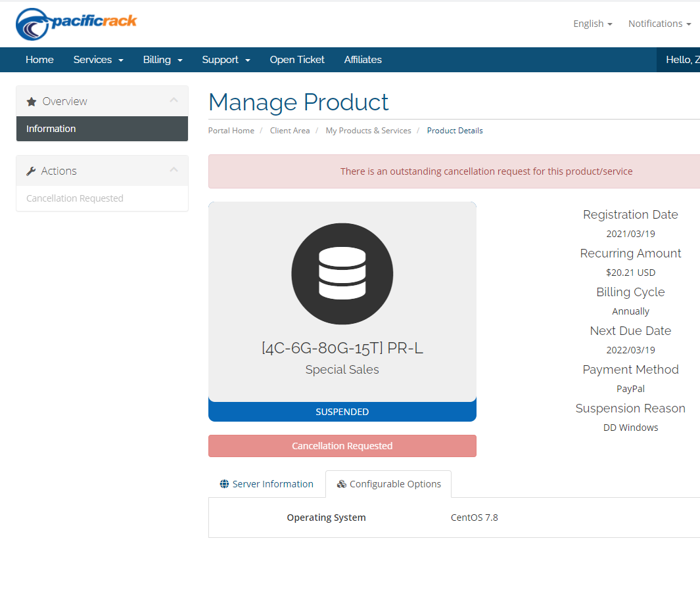700x597 pixels.
Task: Click the Registration Date label
Action: (x=630, y=215)
